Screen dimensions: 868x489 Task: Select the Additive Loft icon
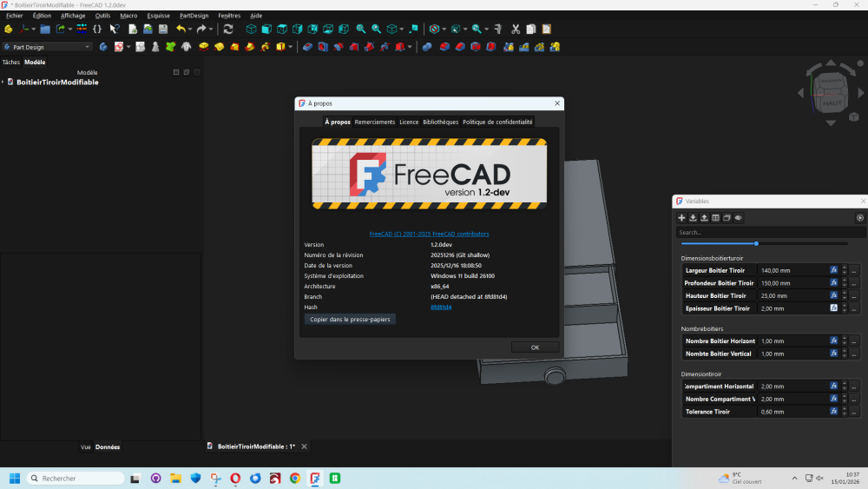(234, 47)
